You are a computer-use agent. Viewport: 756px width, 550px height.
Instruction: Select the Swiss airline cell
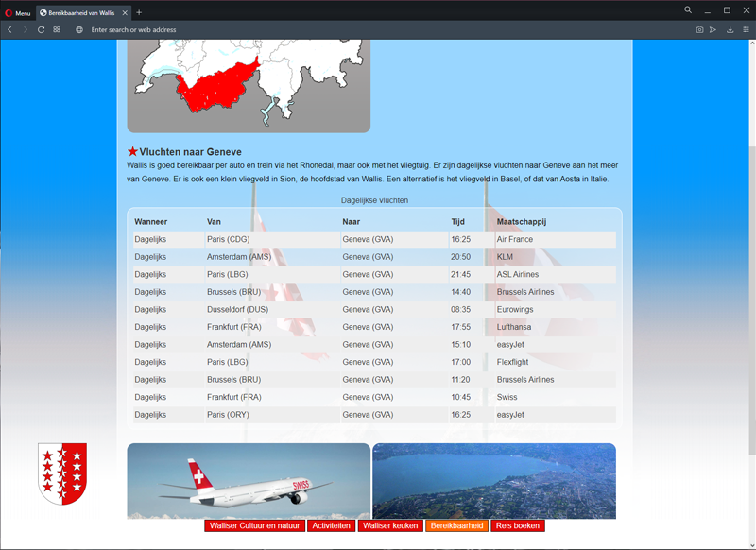click(556, 397)
